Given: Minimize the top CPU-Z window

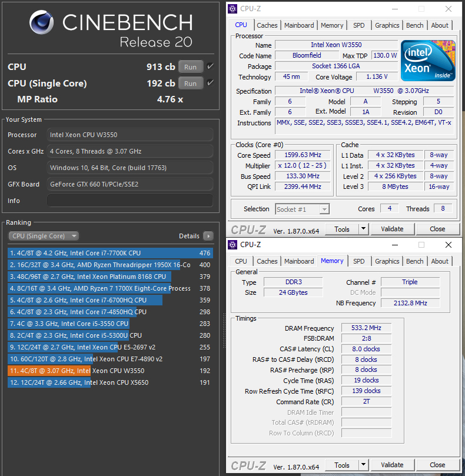Looking at the screenshot, I should point(395,9).
